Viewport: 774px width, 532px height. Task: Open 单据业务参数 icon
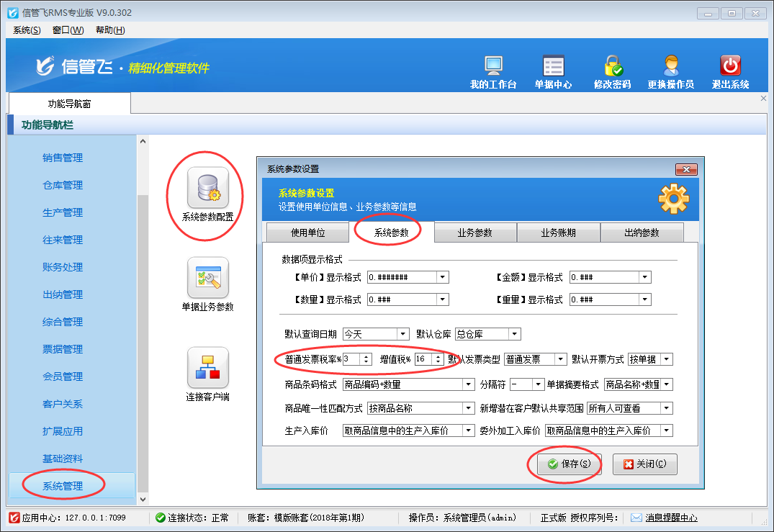tap(207, 278)
